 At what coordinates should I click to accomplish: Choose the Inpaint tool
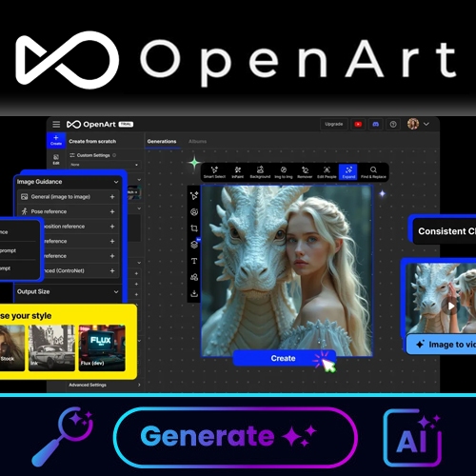(238, 172)
